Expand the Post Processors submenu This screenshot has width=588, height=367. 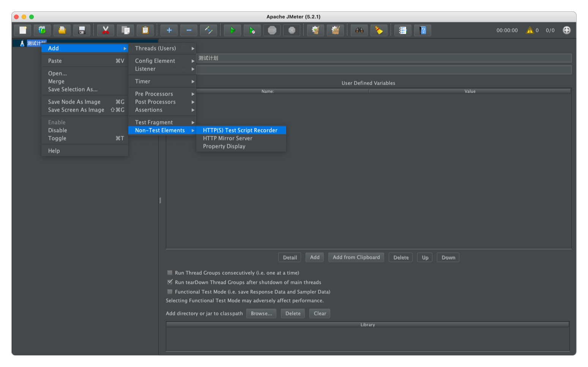pos(162,102)
